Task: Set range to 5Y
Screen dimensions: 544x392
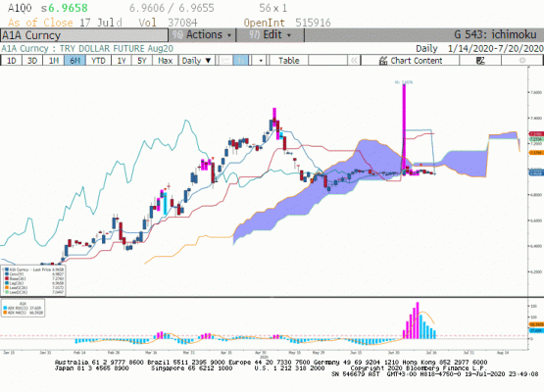Action: 142,61
